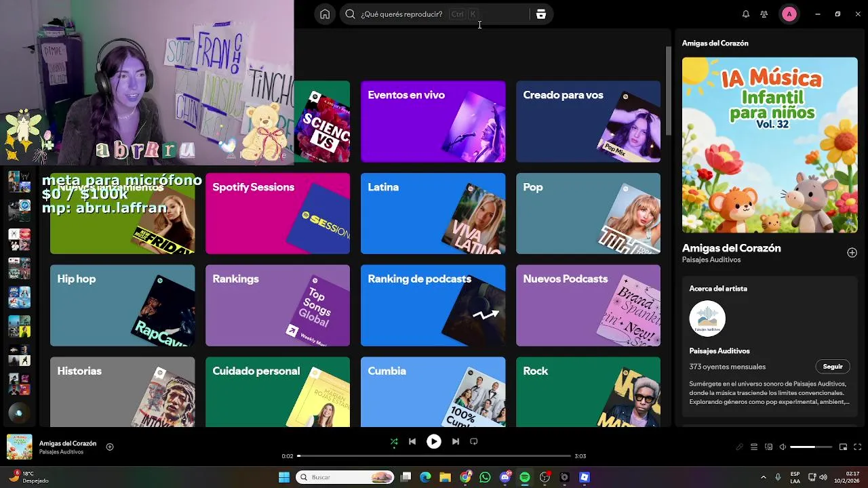The image size is (868, 488).
Task: Open the lyrics microphone icon
Action: pos(740,447)
